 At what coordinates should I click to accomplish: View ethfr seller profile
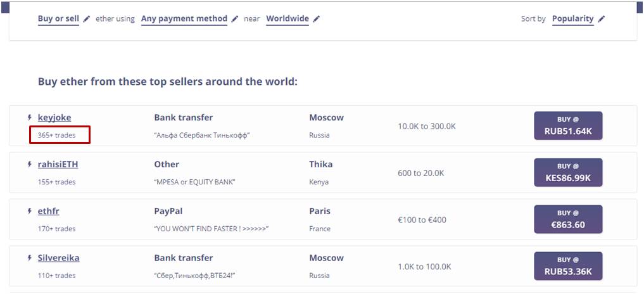pyautogui.click(x=49, y=212)
